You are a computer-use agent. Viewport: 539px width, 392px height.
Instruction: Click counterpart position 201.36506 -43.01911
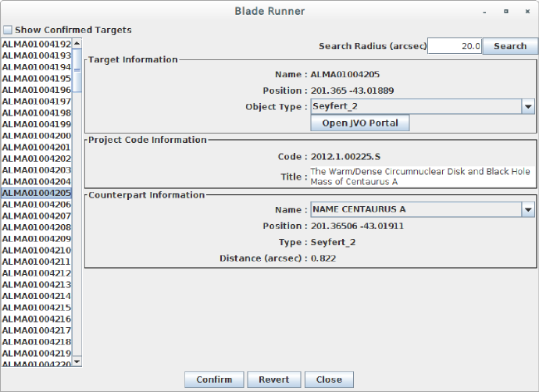[357, 226]
